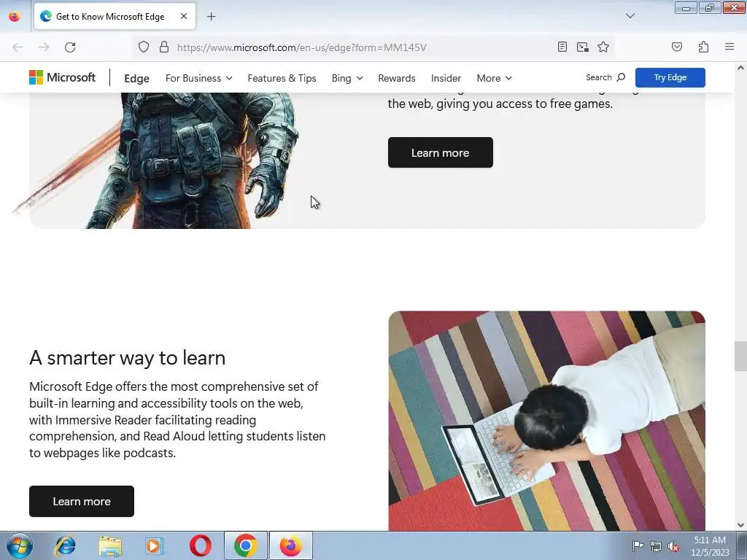Open the Edge home link
Image resolution: width=747 pixels, height=560 pixels.
click(136, 78)
